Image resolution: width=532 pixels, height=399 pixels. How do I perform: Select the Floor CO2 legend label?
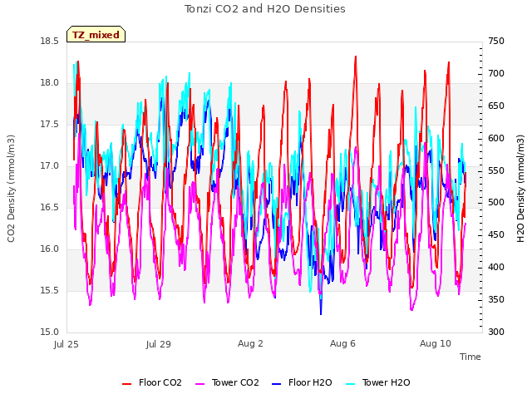pyautogui.click(x=160, y=382)
